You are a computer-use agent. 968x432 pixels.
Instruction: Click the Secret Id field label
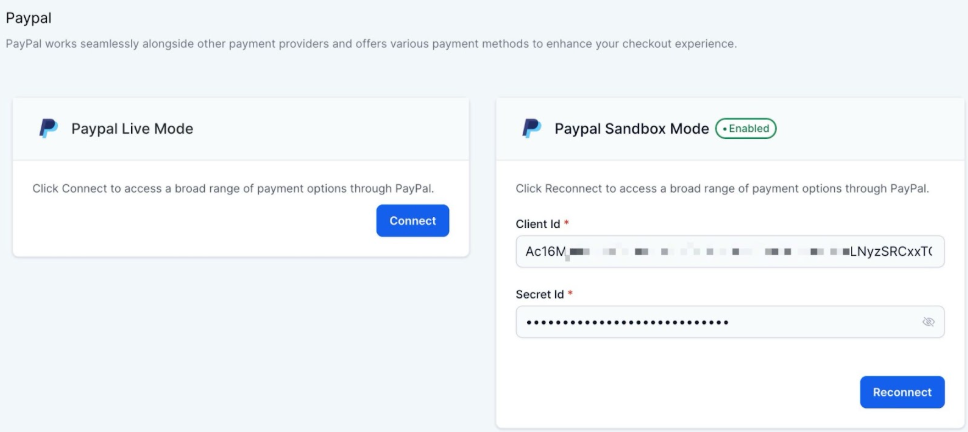[541, 294]
